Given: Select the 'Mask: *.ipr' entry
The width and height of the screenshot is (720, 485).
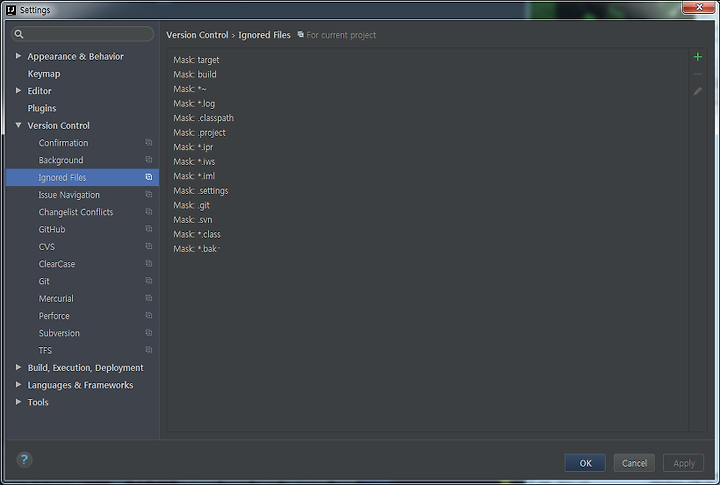Looking at the screenshot, I should pyautogui.click(x=193, y=147).
